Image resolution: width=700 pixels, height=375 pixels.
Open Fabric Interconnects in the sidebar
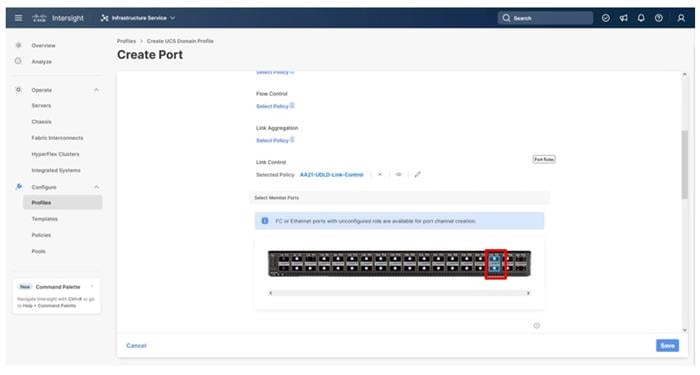[57, 138]
